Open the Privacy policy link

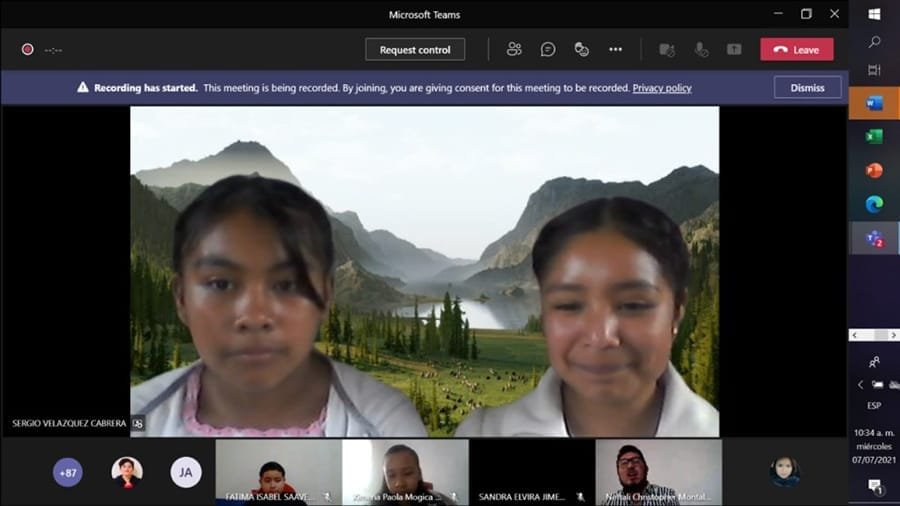(662, 88)
